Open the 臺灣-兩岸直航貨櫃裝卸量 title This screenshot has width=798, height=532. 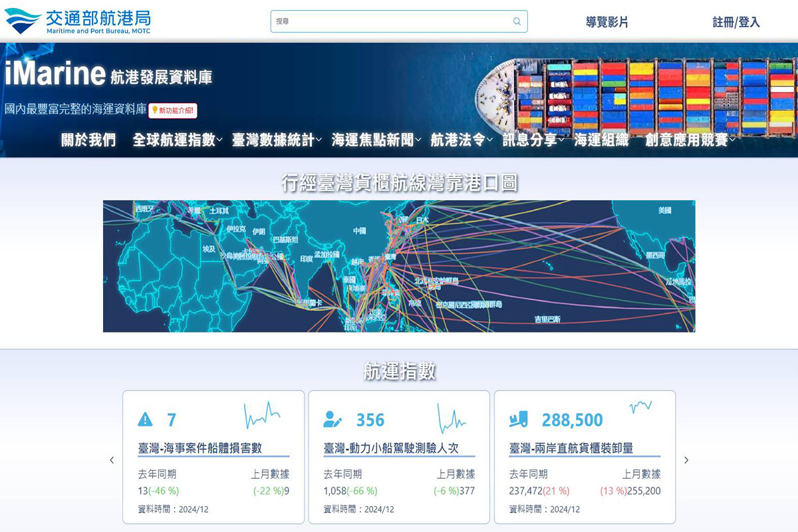pos(571,448)
